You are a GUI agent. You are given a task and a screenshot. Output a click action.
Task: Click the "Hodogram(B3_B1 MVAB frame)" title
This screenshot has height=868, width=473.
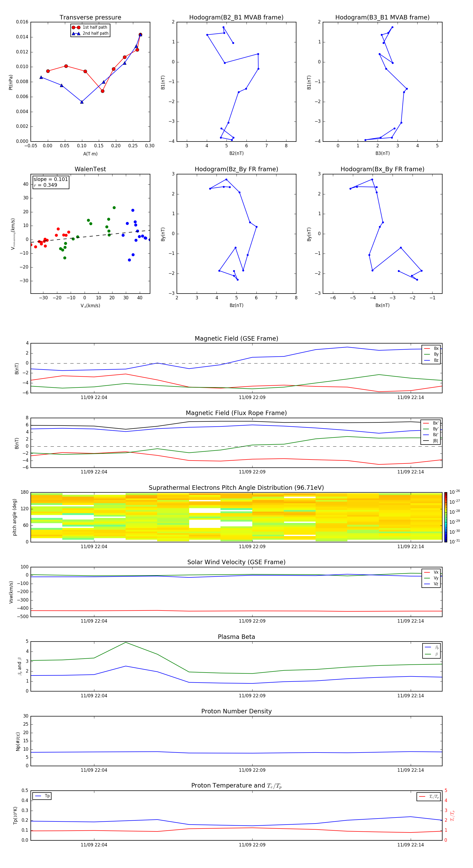tap(382, 17)
